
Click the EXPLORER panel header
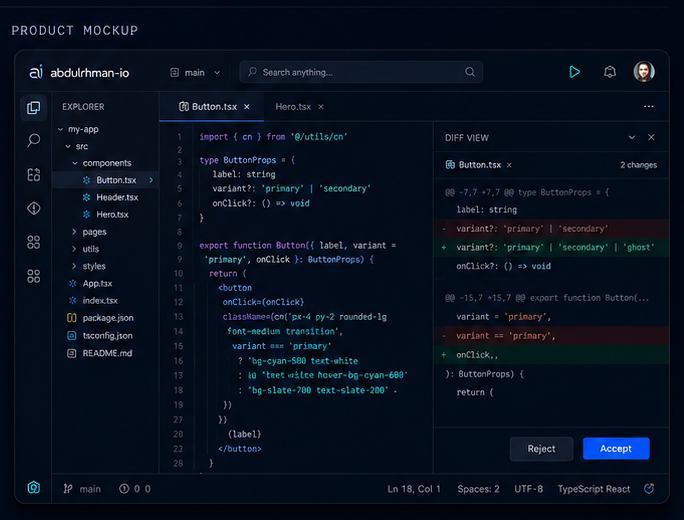click(83, 107)
